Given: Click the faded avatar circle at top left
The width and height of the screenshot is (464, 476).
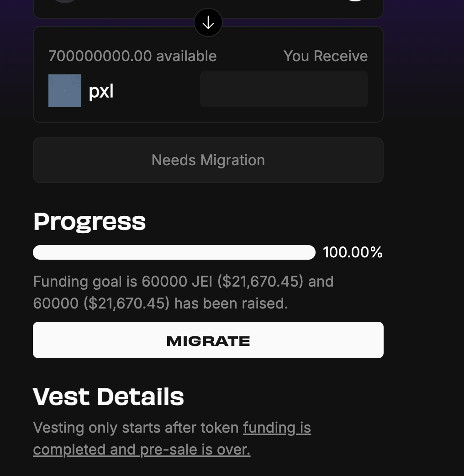Looking at the screenshot, I should click(x=65, y=2).
